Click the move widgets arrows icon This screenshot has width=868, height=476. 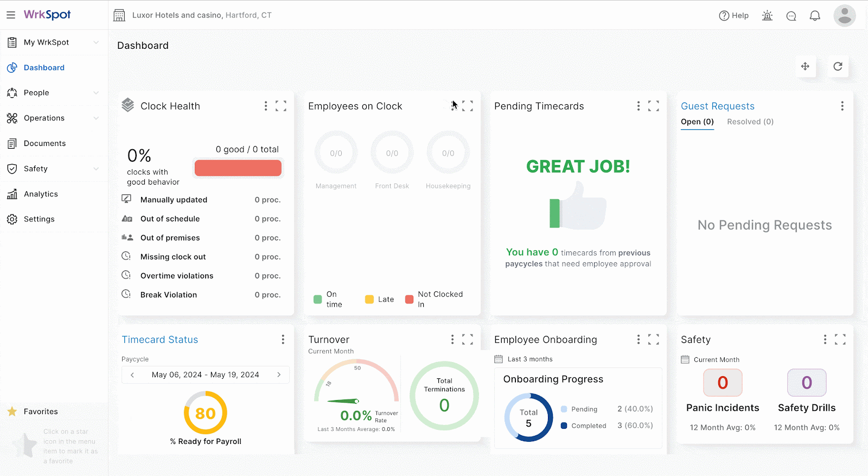click(805, 66)
